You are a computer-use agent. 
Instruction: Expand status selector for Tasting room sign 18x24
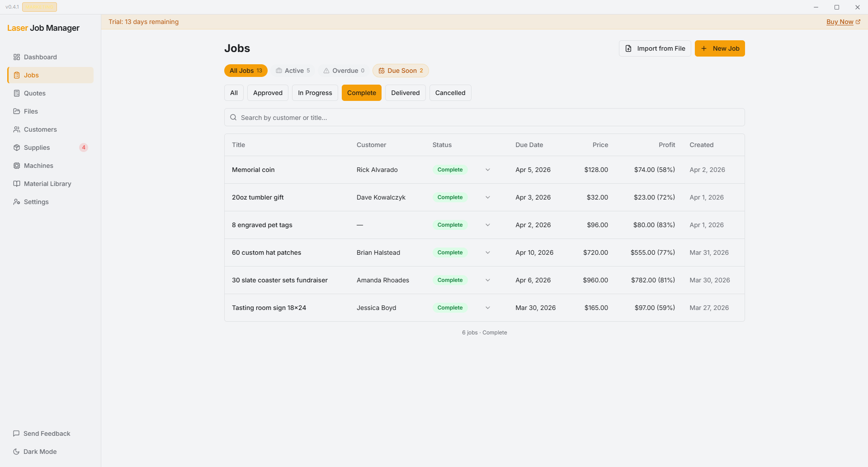click(487, 308)
